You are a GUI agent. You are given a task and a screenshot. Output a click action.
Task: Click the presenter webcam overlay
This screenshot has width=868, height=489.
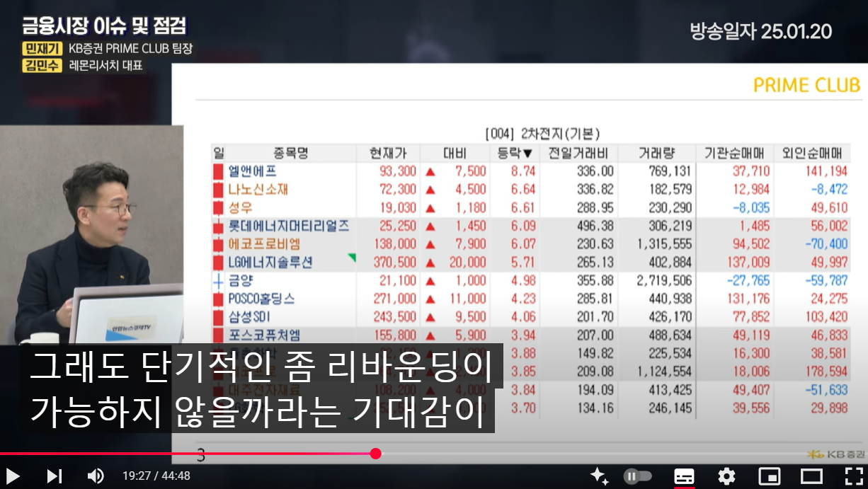click(91, 235)
